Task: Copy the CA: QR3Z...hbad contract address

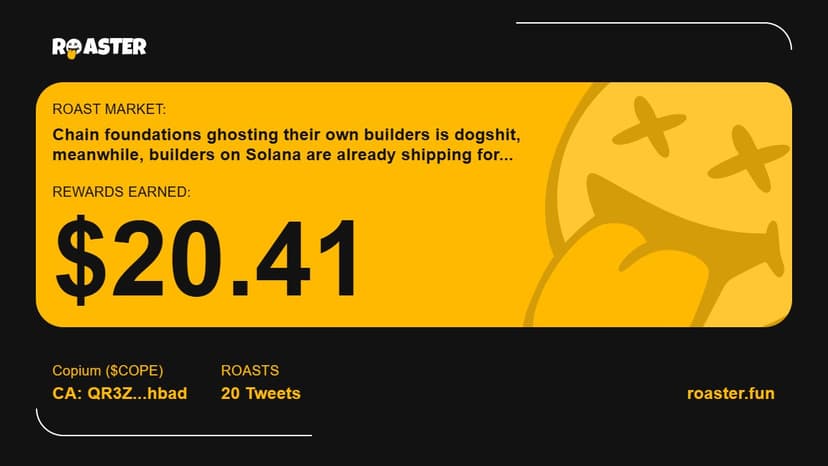Action: click(119, 393)
